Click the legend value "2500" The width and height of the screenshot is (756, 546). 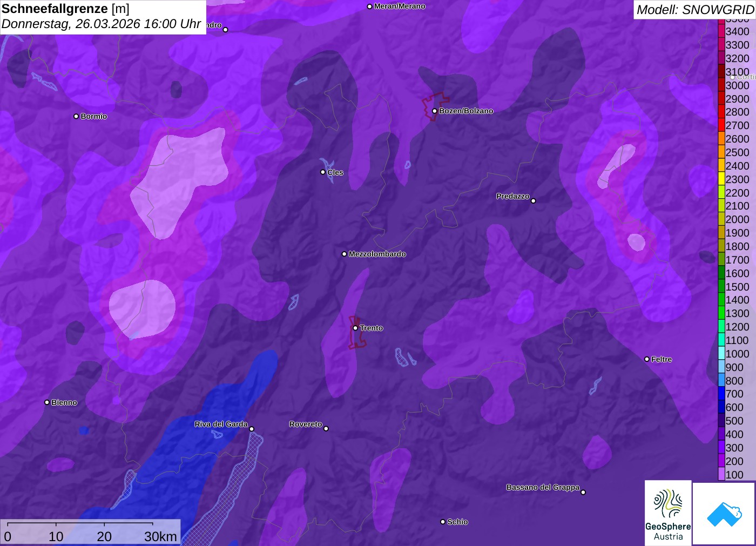point(737,152)
